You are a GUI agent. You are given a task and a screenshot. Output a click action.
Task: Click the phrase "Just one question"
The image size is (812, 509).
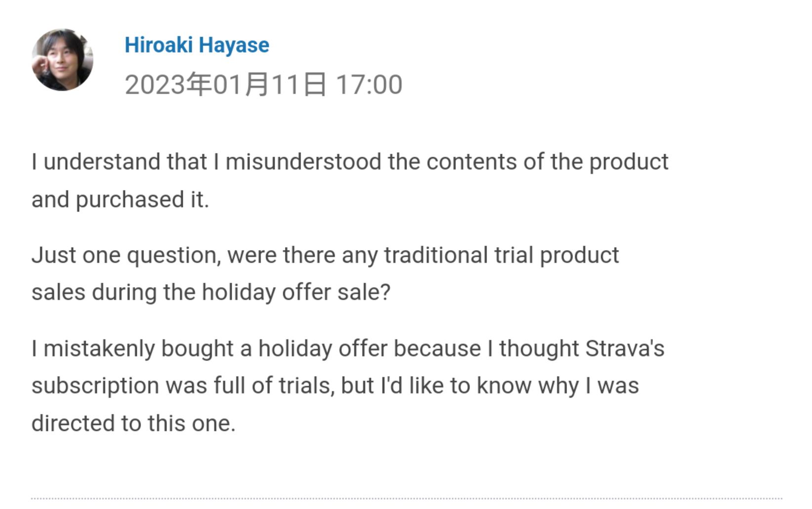pos(123,255)
